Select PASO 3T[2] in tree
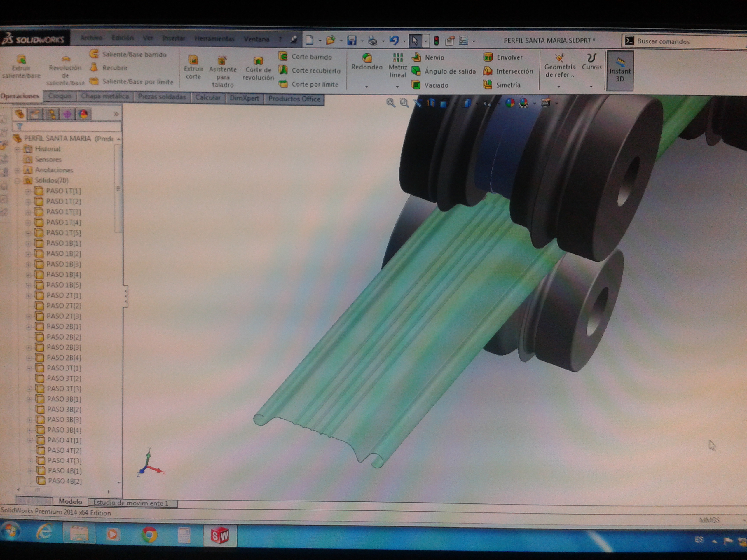Image resolution: width=747 pixels, height=560 pixels. (59, 378)
